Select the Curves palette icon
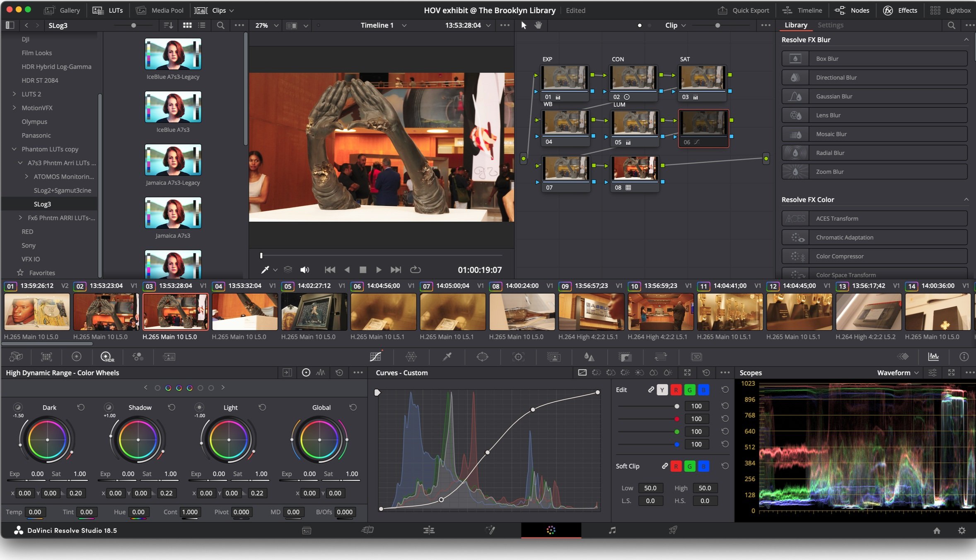The width and height of the screenshot is (976, 560). pos(375,357)
